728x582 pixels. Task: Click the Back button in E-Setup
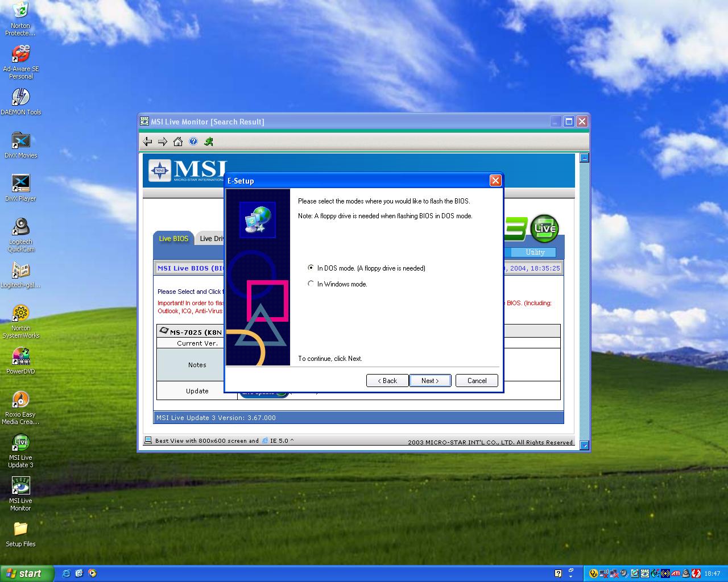pyautogui.click(x=387, y=381)
